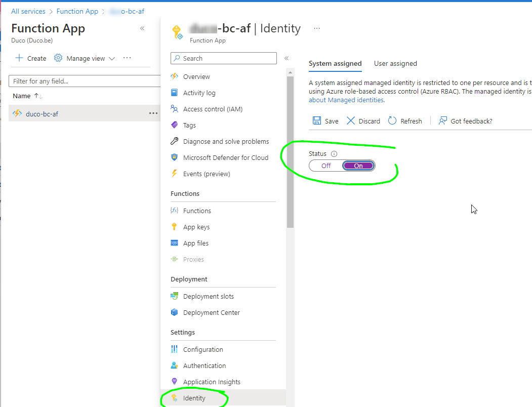This screenshot has width=532, height=407.
Task: Click the sidebar scrollbar up arrow
Action: click(290, 72)
